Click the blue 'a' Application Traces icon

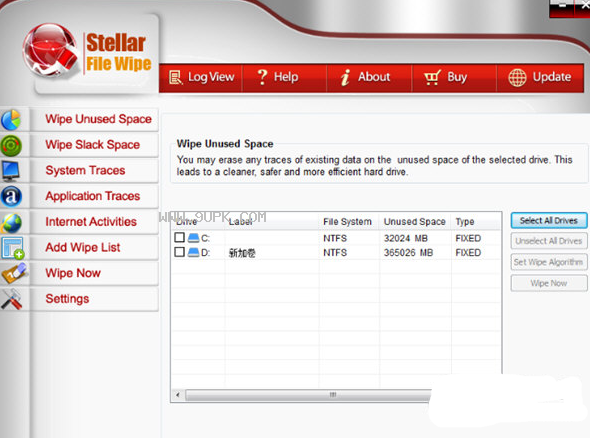pyautogui.click(x=11, y=196)
